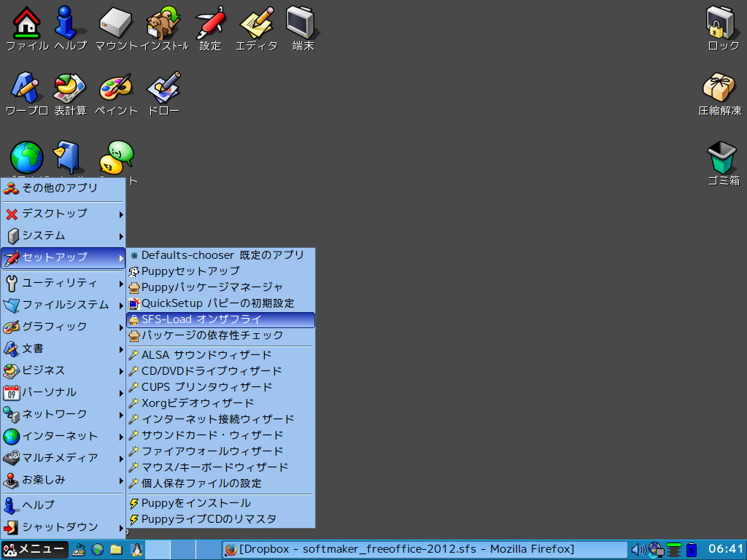The height and width of the screenshot is (560, 747).
Task: Open CUPS プリンタウィザード
Action: pos(220,387)
